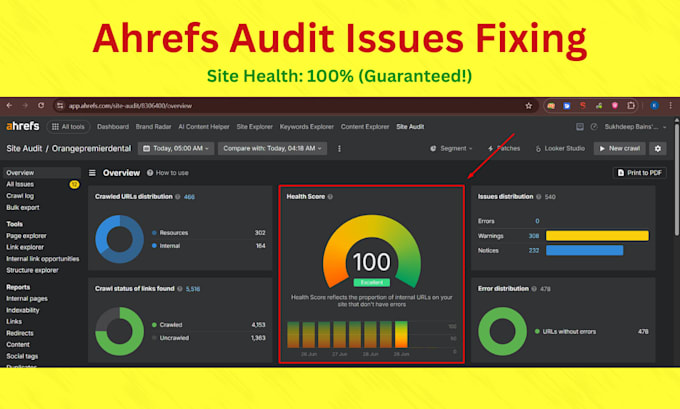Open Content Explorer
Viewport: 680px width, 409px height.
(x=365, y=127)
